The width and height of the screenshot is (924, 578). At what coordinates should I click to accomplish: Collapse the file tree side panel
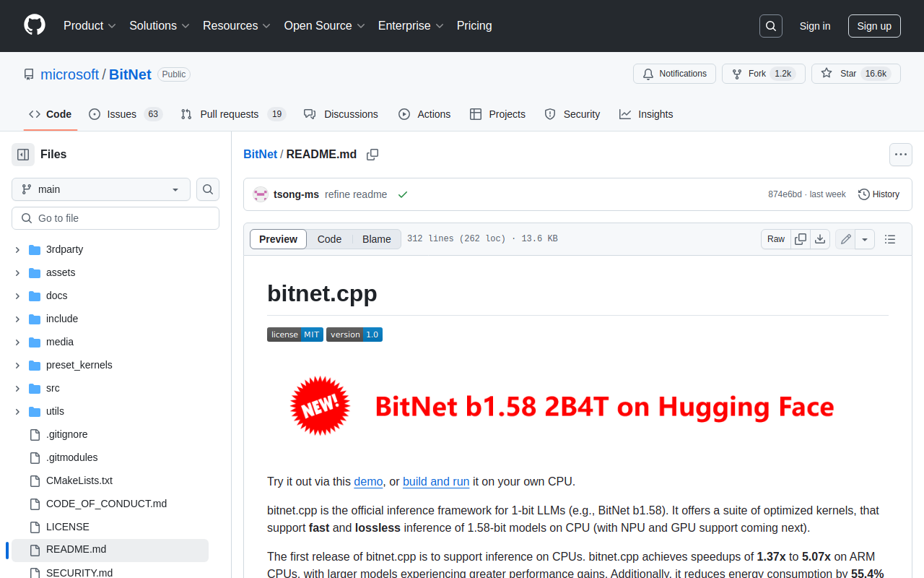tap(23, 155)
